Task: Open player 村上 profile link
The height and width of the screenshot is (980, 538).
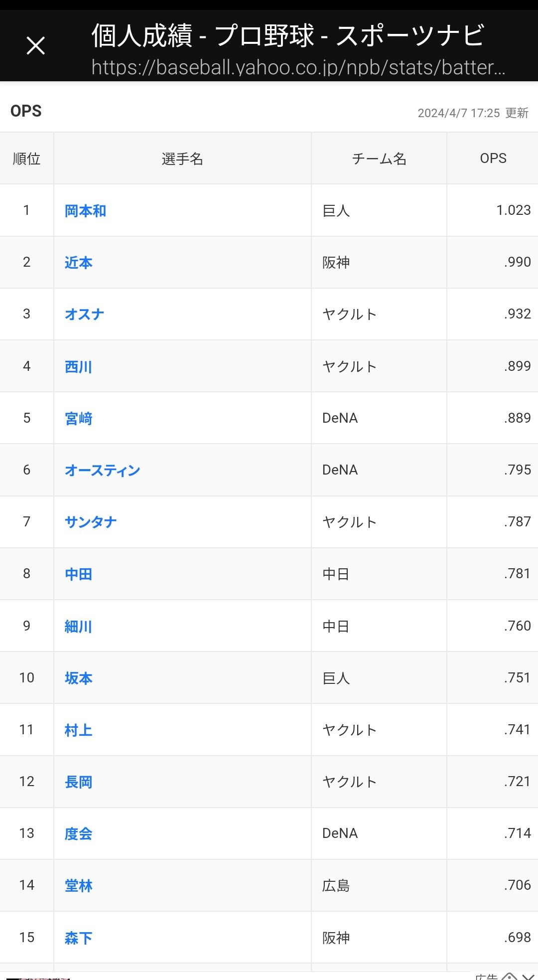Action: point(78,730)
